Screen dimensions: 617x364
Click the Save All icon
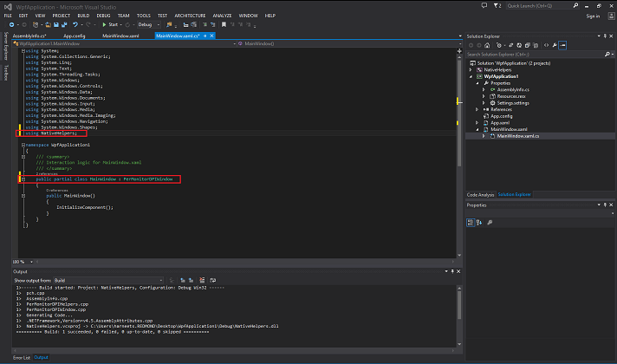point(64,25)
